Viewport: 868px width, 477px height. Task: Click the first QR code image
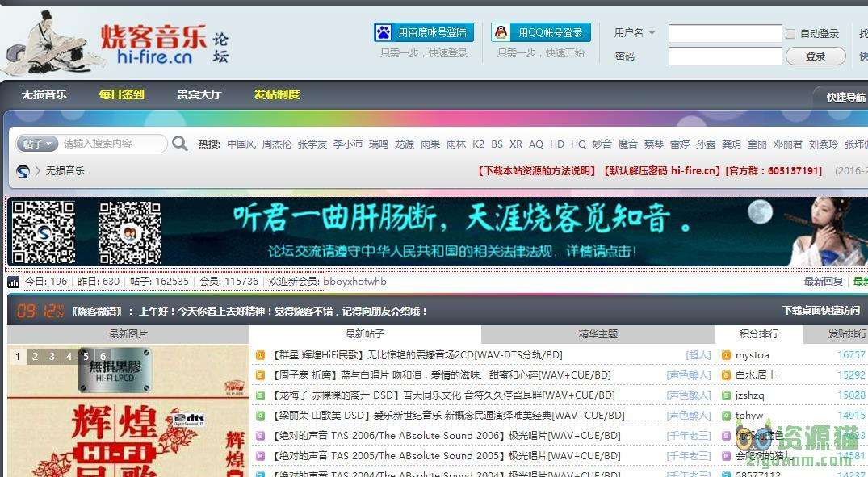tap(44, 232)
